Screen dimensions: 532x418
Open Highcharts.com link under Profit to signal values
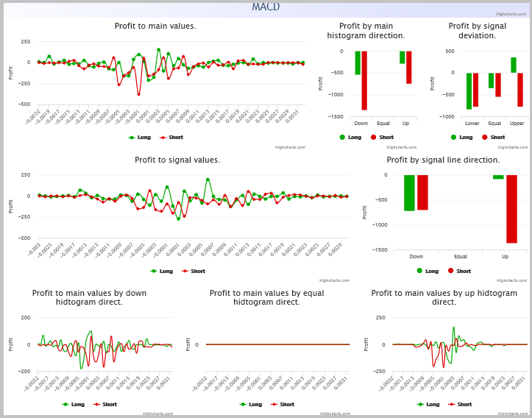click(334, 280)
